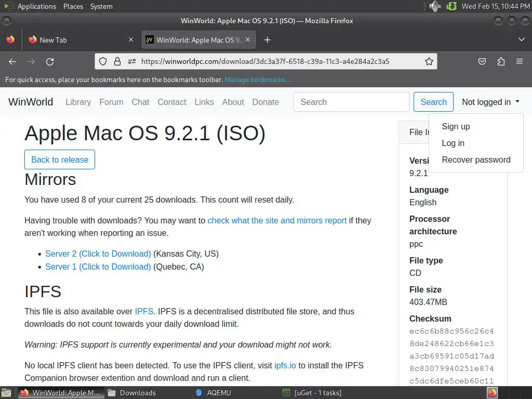Open the Save to Pocket icon
This screenshot has height=399, width=532.
point(482,61)
